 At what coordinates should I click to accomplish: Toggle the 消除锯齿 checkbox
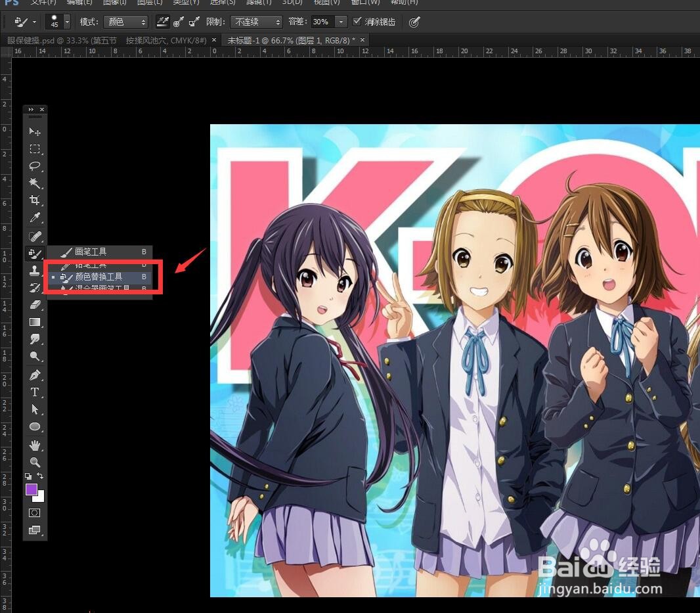(357, 22)
